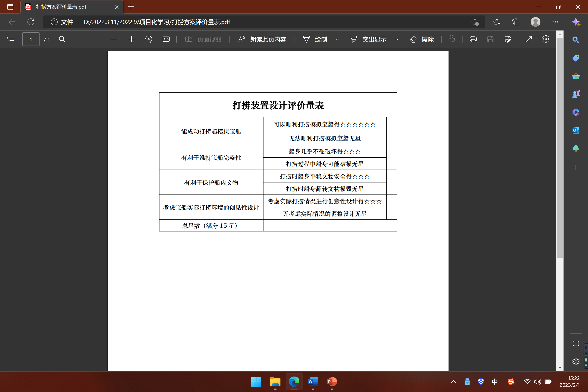The width and height of the screenshot is (588, 392).
Task: Rotate the PDF page
Action: [149, 39]
